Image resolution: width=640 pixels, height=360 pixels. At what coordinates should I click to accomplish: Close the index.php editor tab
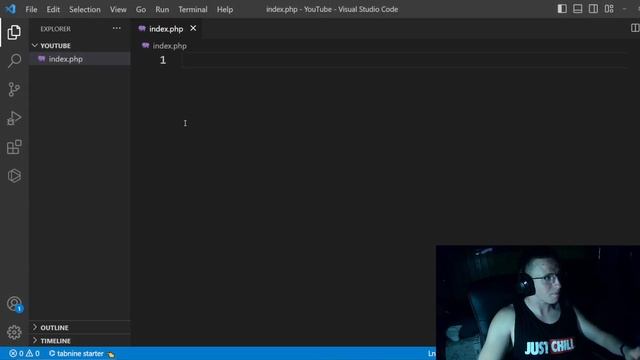pos(193,28)
